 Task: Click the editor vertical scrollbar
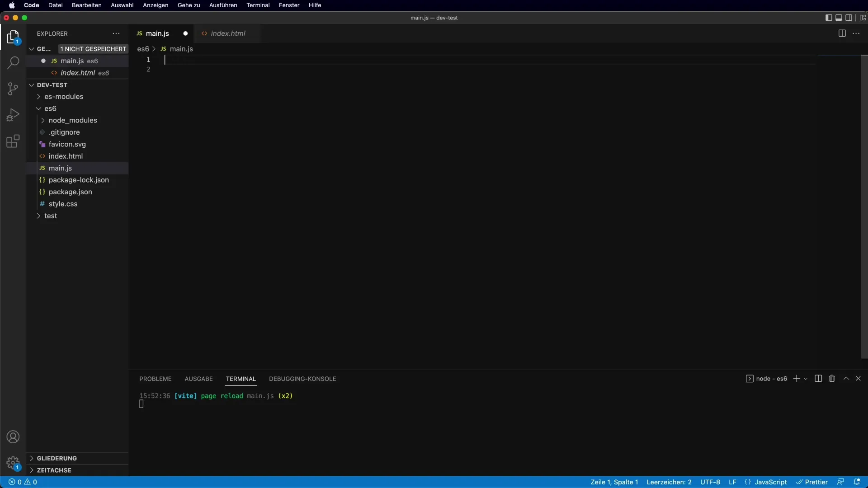tap(864, 206)
